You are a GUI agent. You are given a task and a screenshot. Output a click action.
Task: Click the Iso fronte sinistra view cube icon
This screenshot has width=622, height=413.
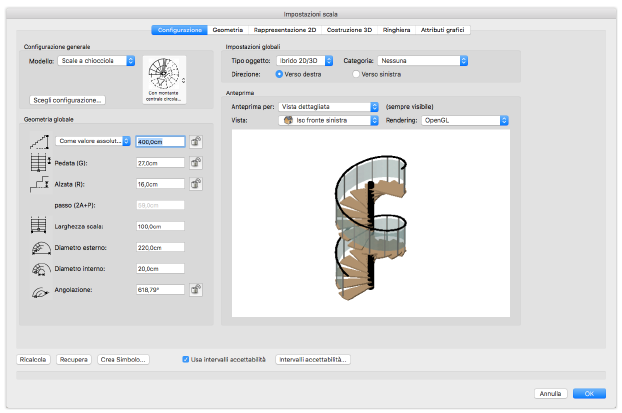click(x=288, y=120)
